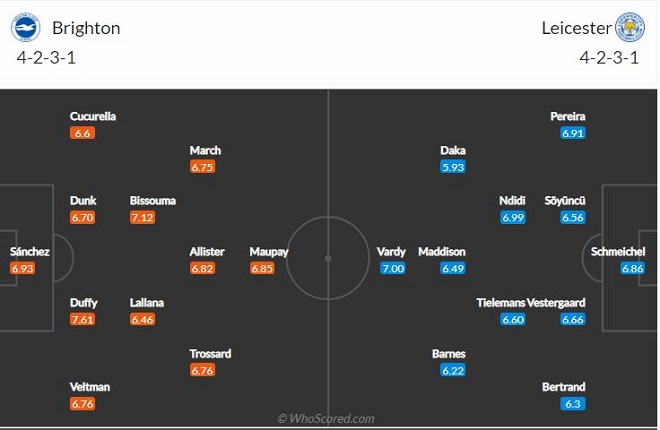Select Cucurella's 6.6 rating badge
Image resolution: width=660 pixels, height=430 pixels.
click(x=82, y=133)
